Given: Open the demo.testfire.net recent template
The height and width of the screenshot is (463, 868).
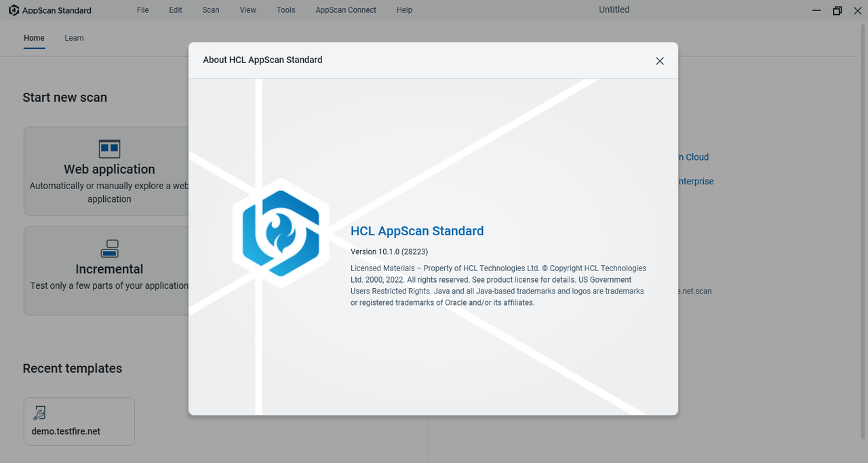Looking at the screenshot, I should [x=79, y=422].
